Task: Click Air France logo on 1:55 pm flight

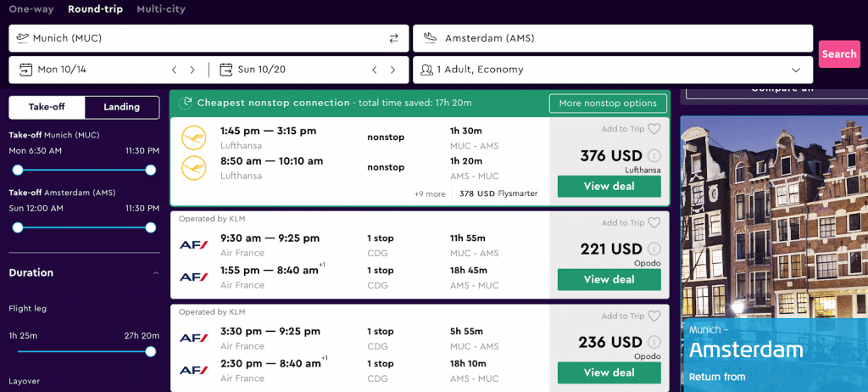Action: click(x=194, y=277)
